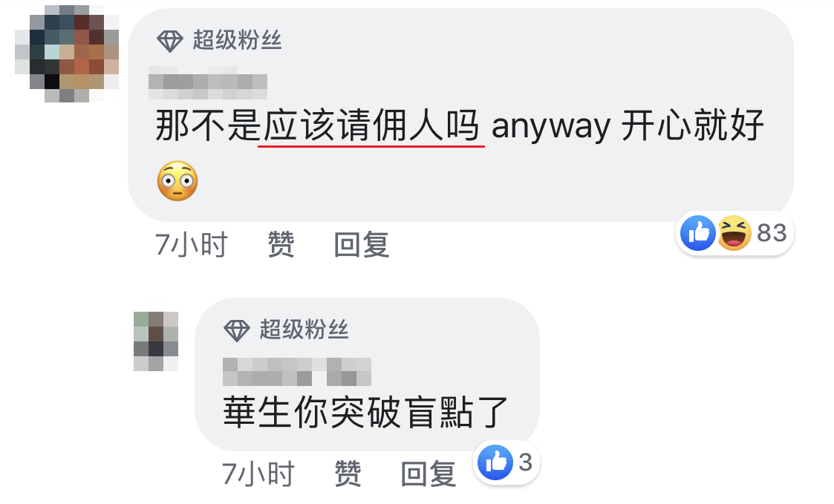View the 83 reactions count
834x504 pixels.
click(x=772, y=233)
